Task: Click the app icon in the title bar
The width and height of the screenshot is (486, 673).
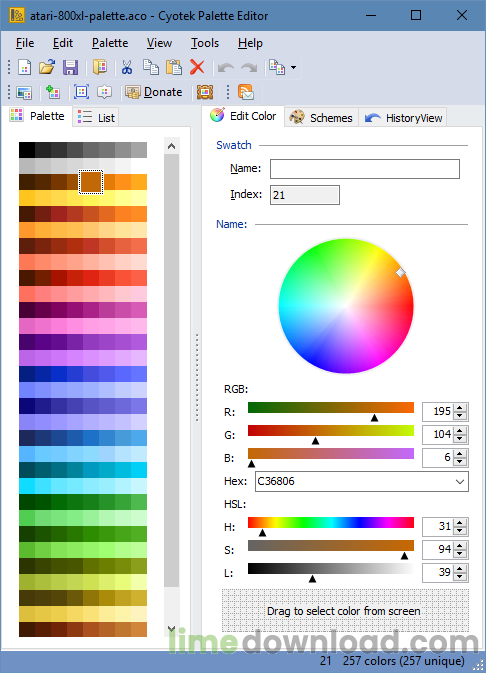Action: 17,15
